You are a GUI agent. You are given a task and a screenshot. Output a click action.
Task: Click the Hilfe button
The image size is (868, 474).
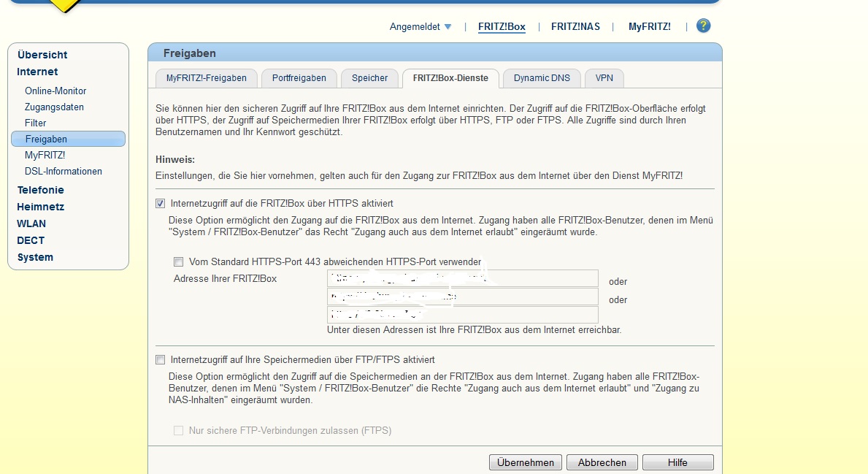click(677, 462)
